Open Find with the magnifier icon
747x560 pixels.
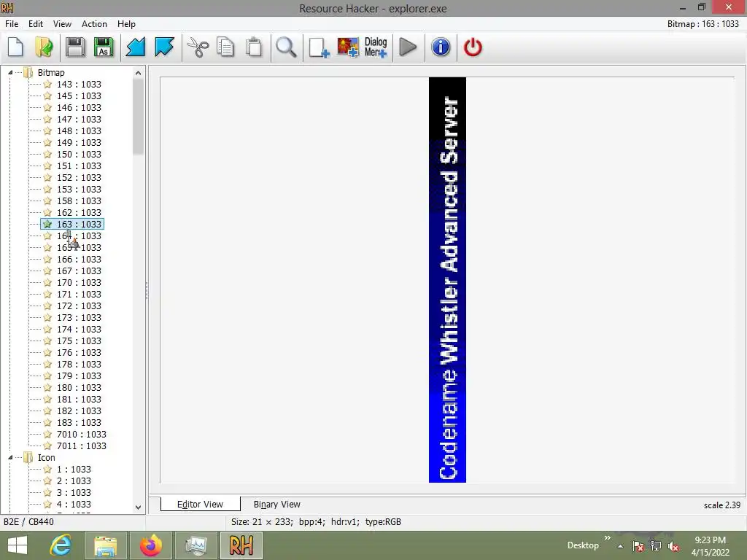[x=286, y=47]
